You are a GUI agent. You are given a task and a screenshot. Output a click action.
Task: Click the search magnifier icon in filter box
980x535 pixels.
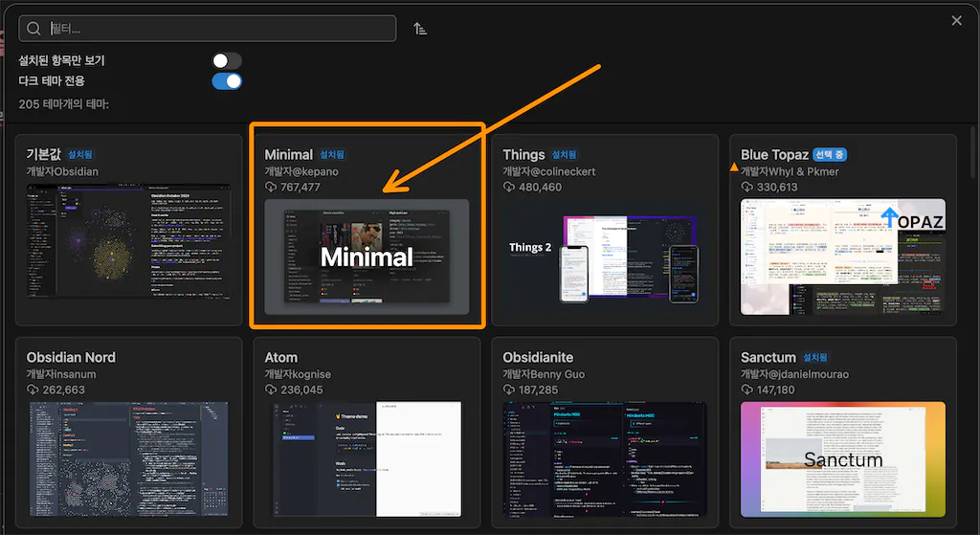(33, 29)
